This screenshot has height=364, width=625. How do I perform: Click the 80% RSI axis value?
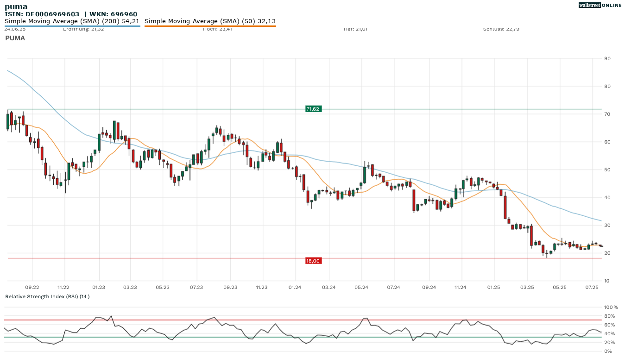point(610,316)
